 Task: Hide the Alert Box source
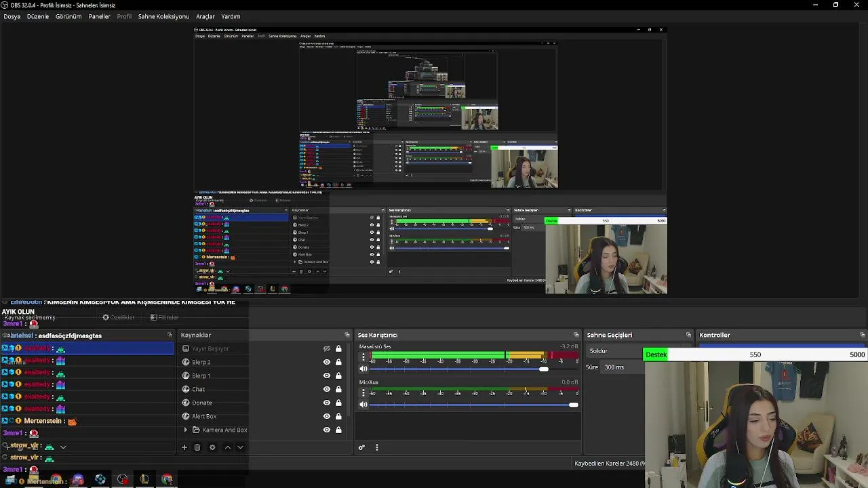coord(327,416)
